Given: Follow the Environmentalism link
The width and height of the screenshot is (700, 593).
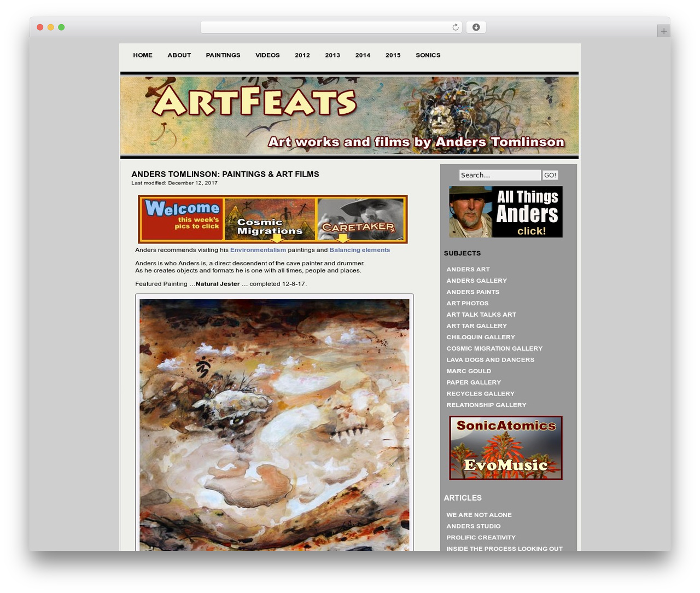Looking at the screenshot, I should (258, 250).
